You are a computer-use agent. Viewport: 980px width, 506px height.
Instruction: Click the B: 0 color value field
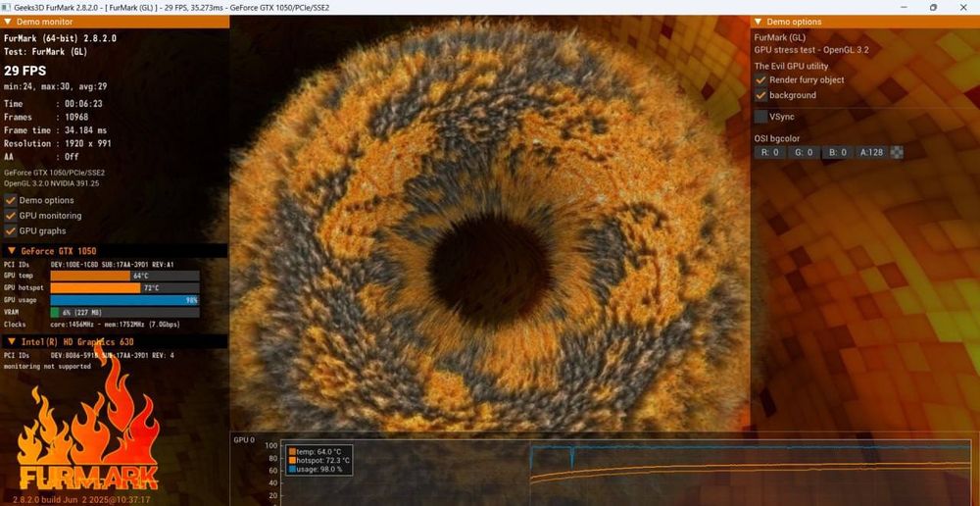(x=838, y=152)
